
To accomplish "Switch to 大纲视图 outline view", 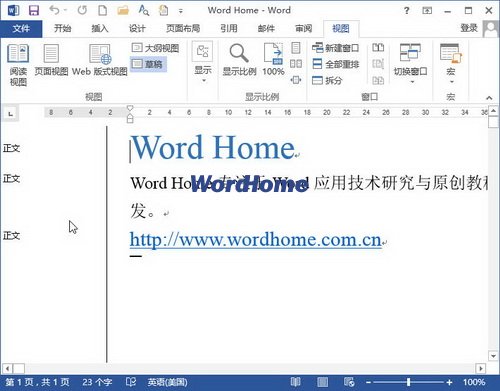I will (x=155, y=48).
